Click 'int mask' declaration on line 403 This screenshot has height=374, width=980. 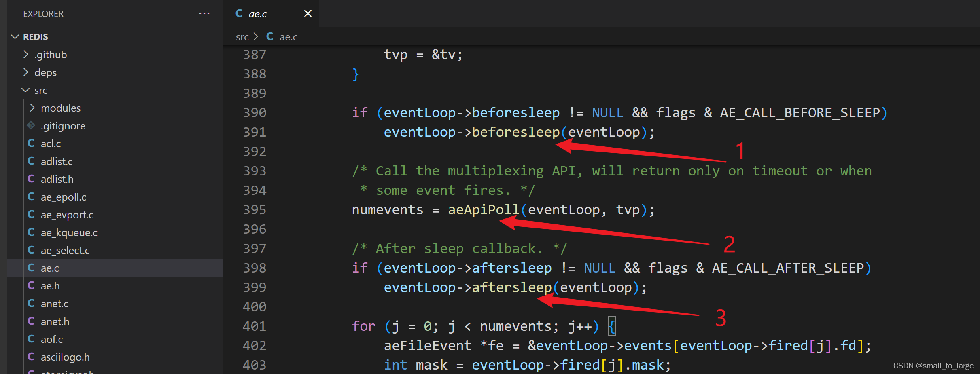416,365
